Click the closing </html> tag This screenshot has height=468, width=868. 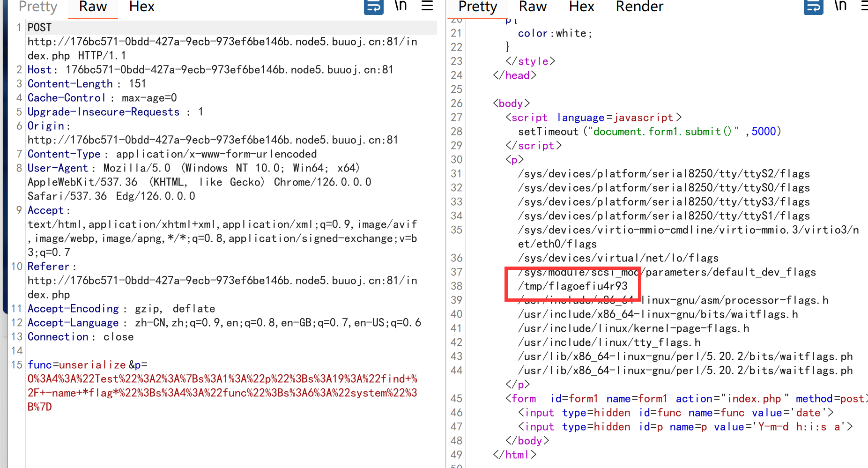coord(515,455)
